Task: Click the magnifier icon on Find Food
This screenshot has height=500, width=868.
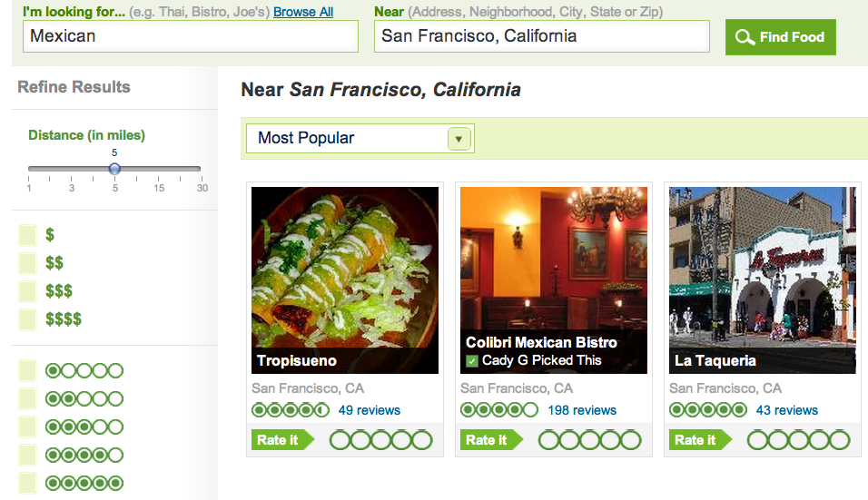Action: click(745, 37)
